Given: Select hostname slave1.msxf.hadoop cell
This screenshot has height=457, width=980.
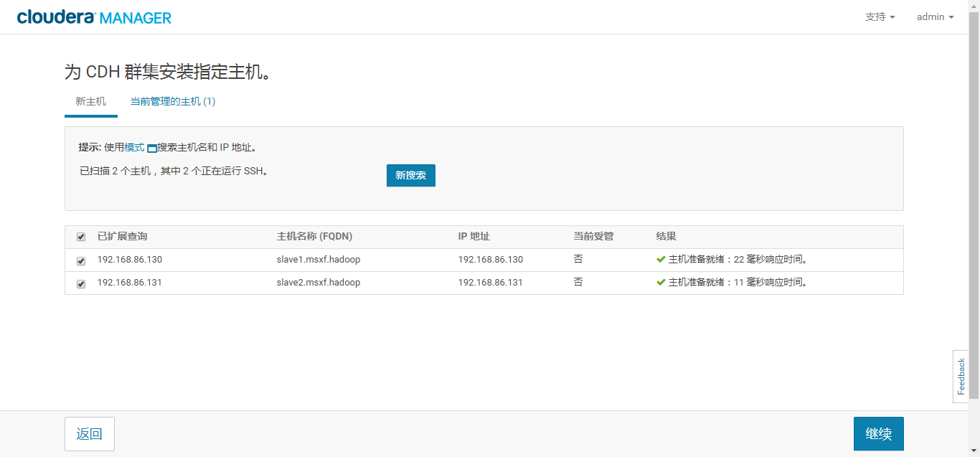Looking at the screenshot, I should click(x=319, y=260).
